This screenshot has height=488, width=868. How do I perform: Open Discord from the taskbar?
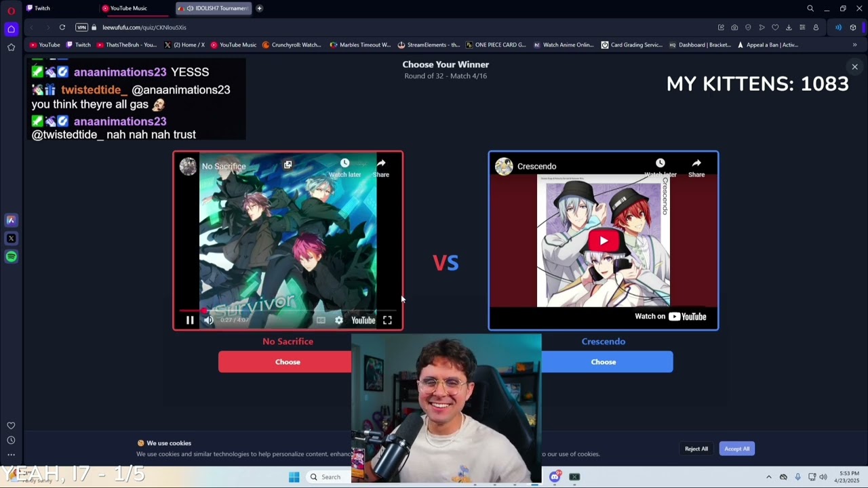(555, 476)
